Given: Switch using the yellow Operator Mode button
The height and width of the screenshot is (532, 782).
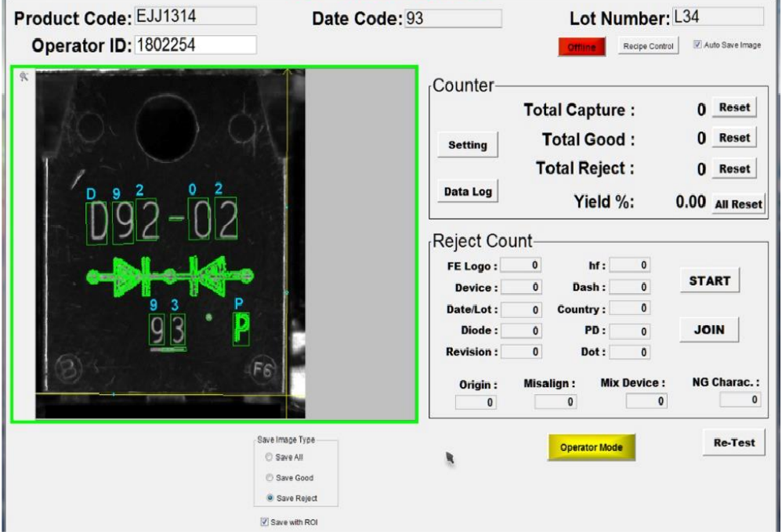Looking at the screenshot, I should tap(591, 447).
